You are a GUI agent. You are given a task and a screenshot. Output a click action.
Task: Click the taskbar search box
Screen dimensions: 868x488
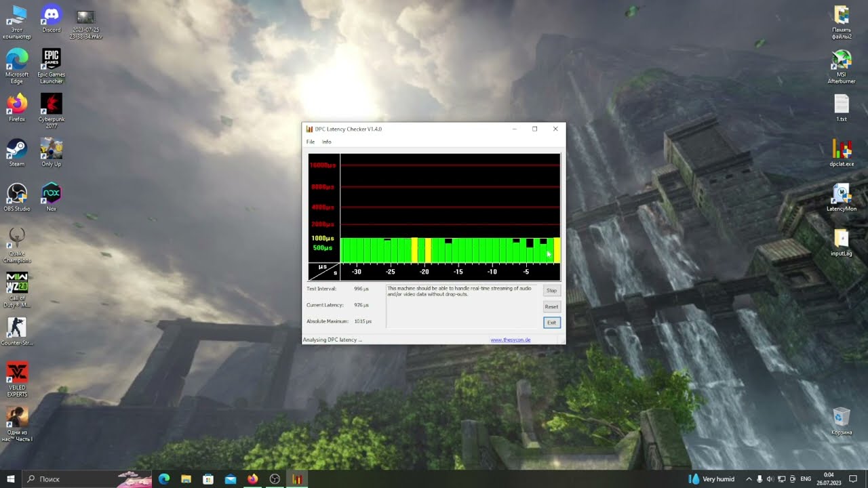pos(87,479)
